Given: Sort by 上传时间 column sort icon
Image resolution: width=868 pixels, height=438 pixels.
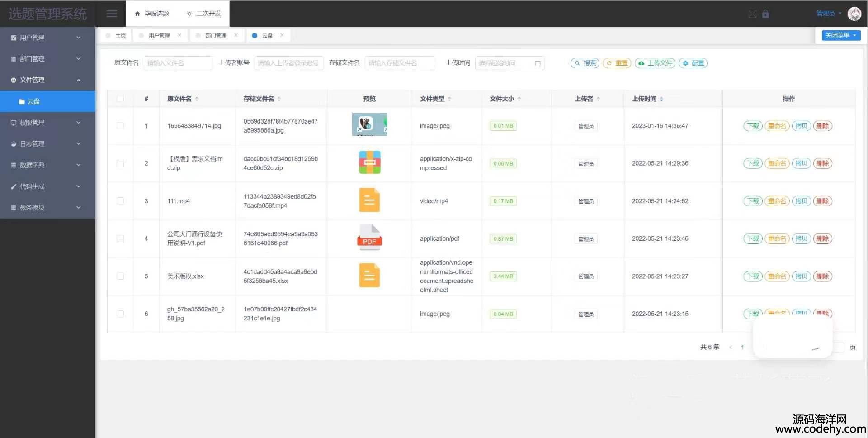Looking at the screenshot, I should (661, 99).
